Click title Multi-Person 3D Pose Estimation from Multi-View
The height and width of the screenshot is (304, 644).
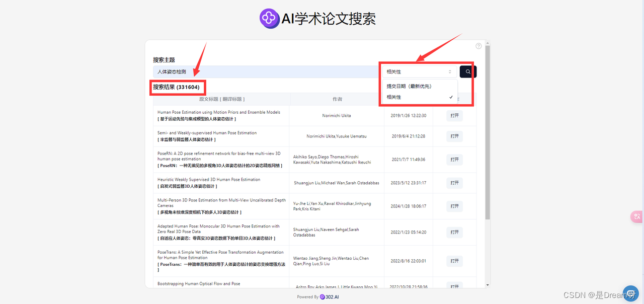[x=221, y=203]
